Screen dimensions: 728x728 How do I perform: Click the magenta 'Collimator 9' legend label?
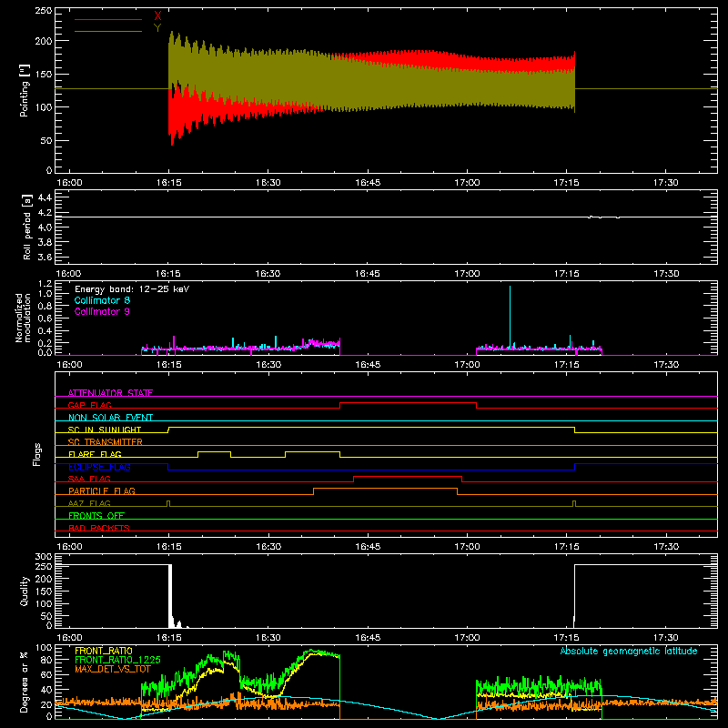click(102, 311)
